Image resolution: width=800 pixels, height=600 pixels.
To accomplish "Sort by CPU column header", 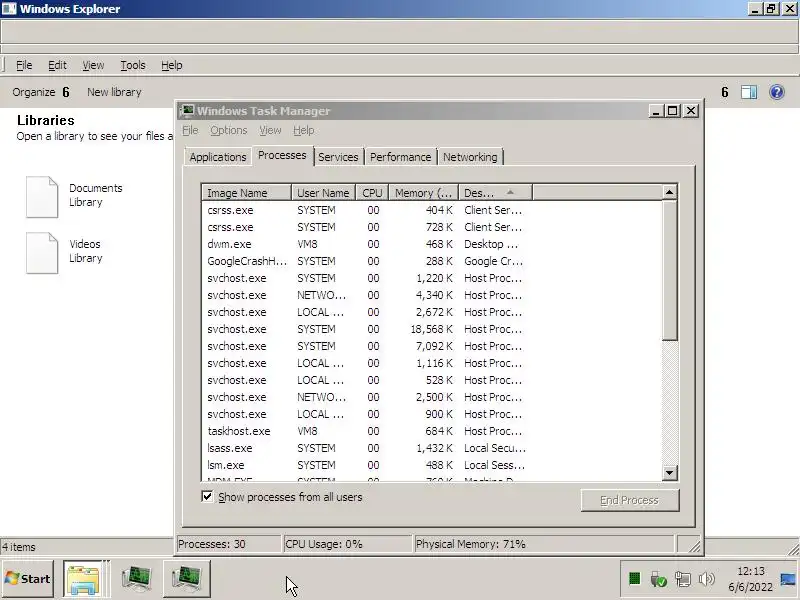I will [372, 193].
